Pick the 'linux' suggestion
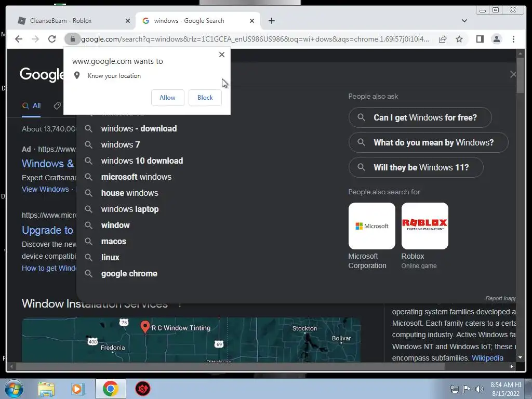 [x=110, y=258]
